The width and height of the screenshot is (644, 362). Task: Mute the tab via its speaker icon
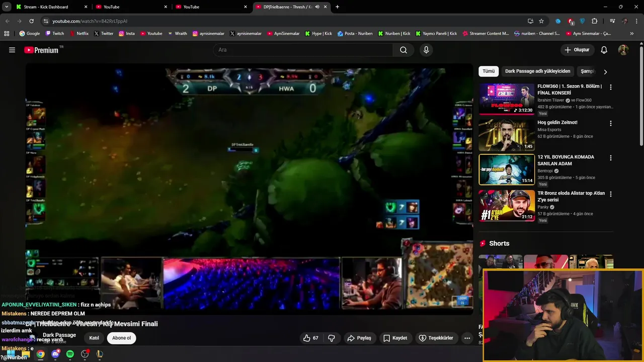pos(317,7)
